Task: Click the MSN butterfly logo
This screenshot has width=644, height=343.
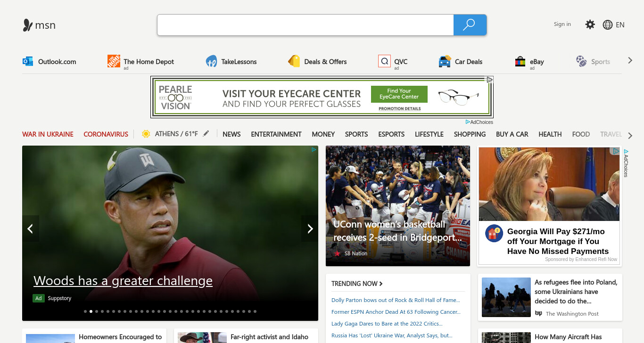Action: [x=28, y=25]
